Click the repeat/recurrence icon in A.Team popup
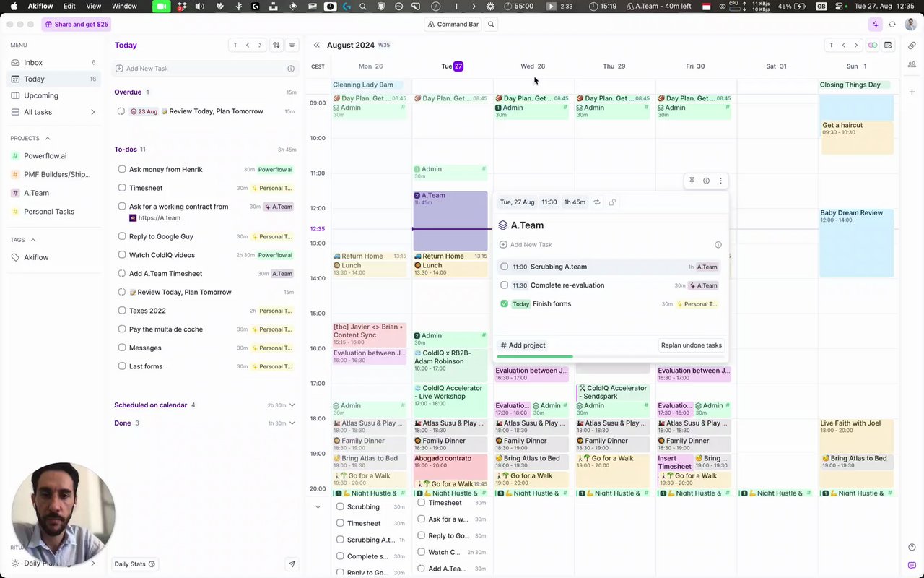The width and height of the screenshot is (924, 578). (x=597, y=202)
